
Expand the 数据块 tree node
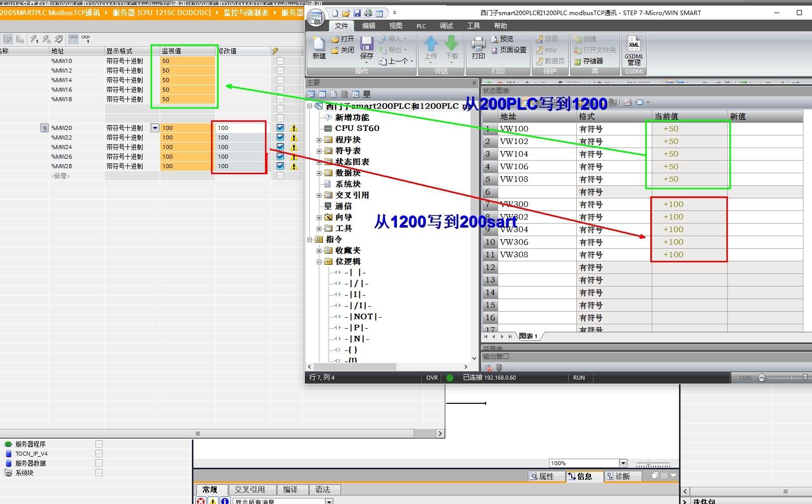(319, 173)
